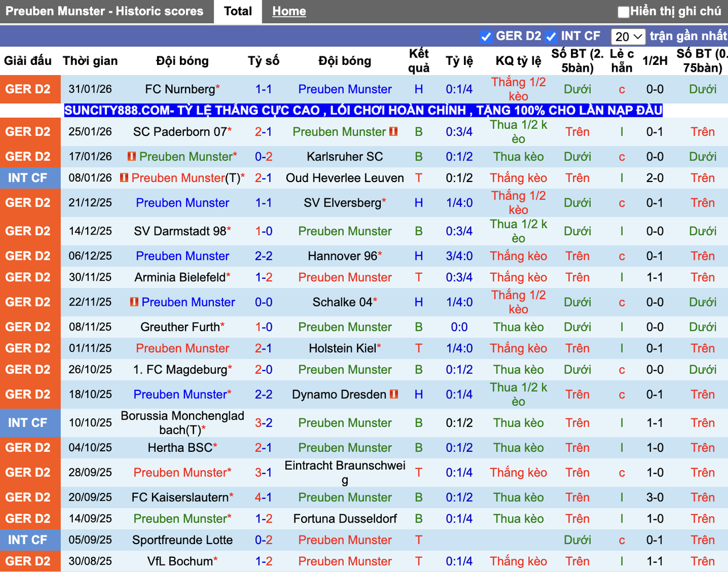The width and height of the screenshot is (728, 572).
Task: Toggle the INT CF filter checkbox
Action: [550, 37]
